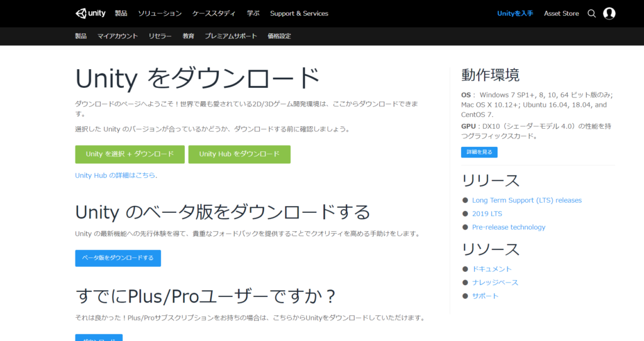This screenshot has height=341, width=644.
Task: Open the ナレッジベース resource link
Action: pyautogui.click(x=496, y=283)
